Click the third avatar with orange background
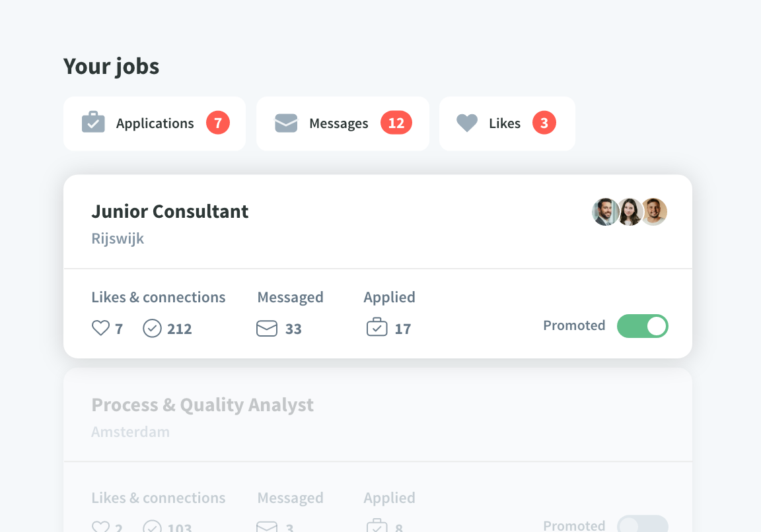761x532 pixels. [654, 212]
